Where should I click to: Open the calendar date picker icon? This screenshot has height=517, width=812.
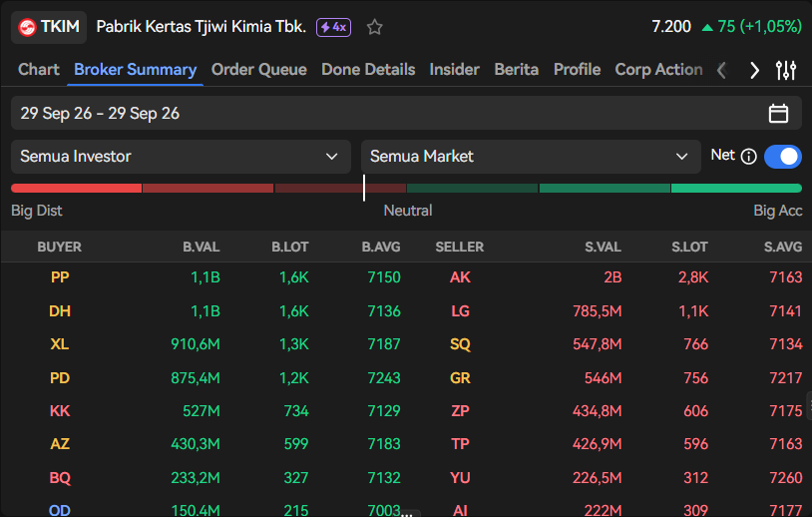tap(778, 113)
